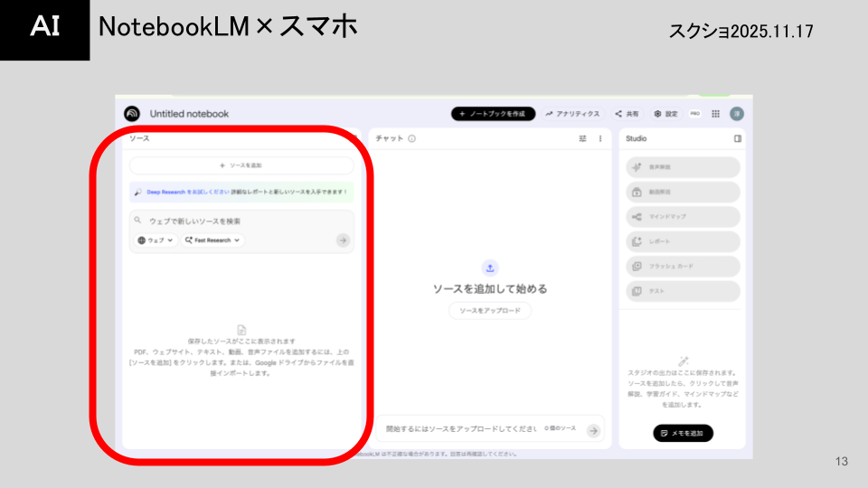Click the user profile avatar
The height and width of the screenshot is (488, 868).
pyautogui.click(x=737, y=114)
